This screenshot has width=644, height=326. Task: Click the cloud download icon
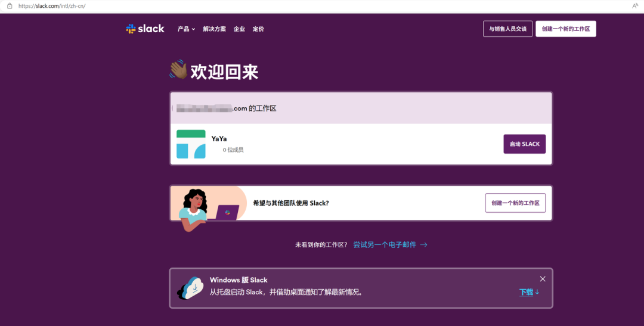point(191,288)
